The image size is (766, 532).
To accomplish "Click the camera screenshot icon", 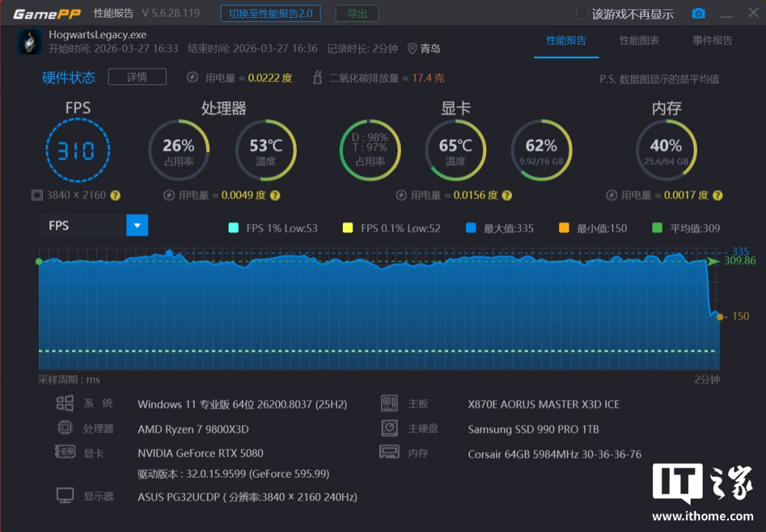I will 698,13.
